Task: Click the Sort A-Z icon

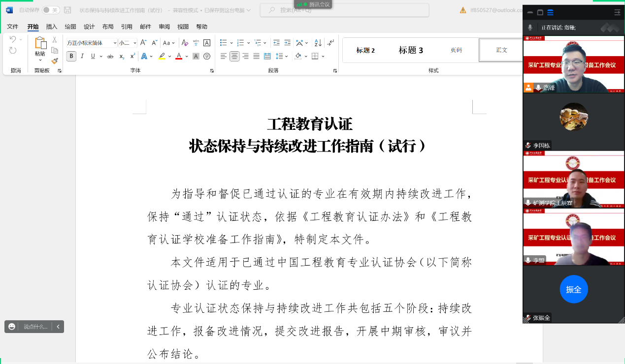Action: 318,43
